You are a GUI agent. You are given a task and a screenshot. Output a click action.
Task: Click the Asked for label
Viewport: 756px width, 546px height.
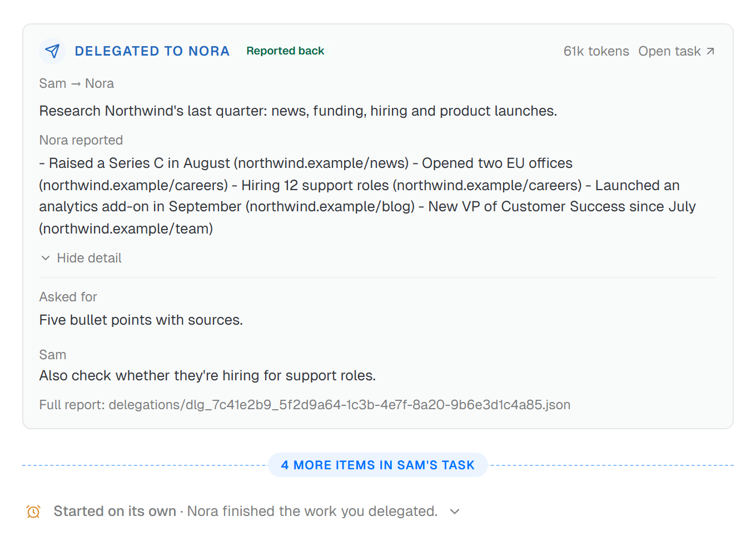(68, 297)
